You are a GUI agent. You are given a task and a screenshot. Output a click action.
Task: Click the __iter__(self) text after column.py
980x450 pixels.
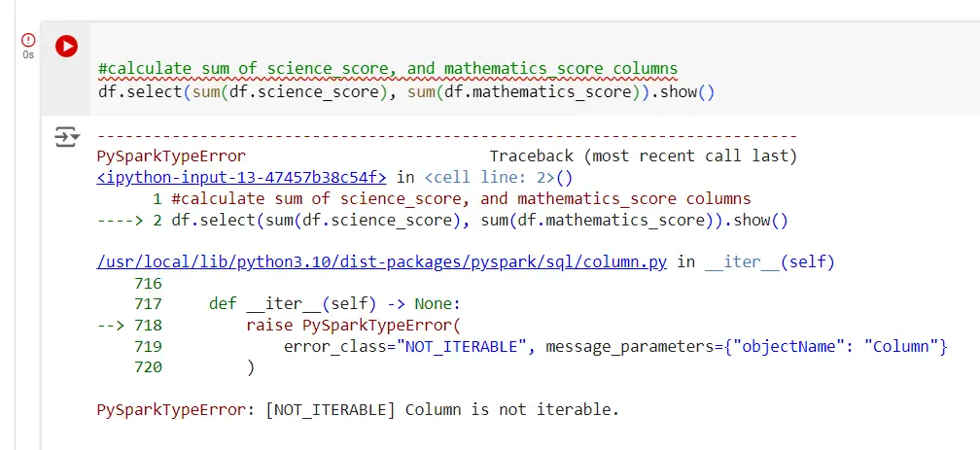(769, 261)
